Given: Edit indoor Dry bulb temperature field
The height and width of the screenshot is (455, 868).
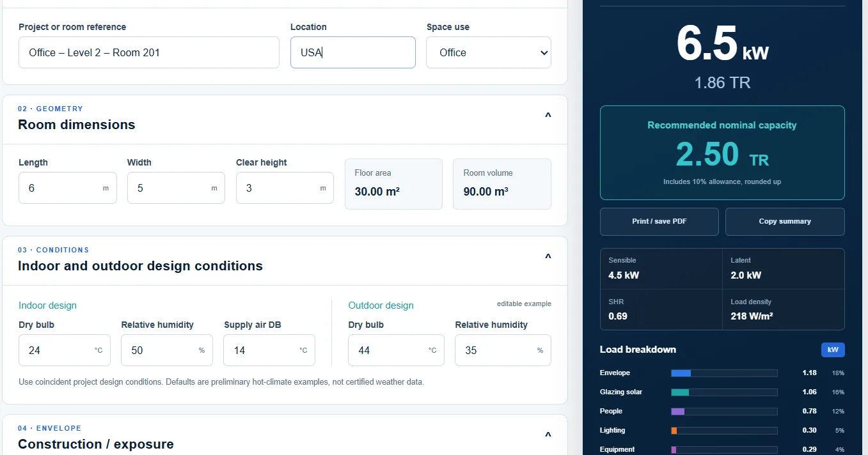Looking at the screenshot, I should coord(65,350).
